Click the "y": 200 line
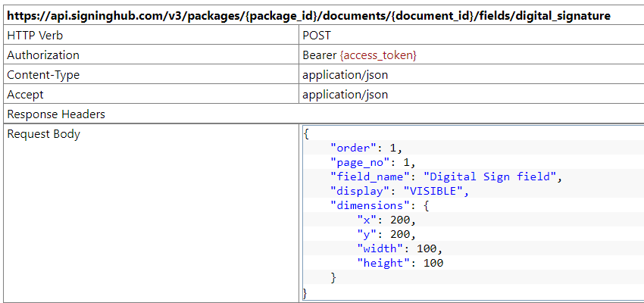 (386, 234)
